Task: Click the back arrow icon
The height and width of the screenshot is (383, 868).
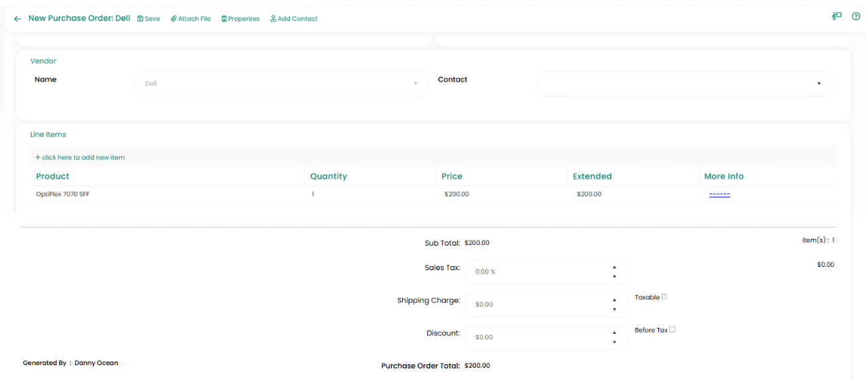Action: [17, 19]
